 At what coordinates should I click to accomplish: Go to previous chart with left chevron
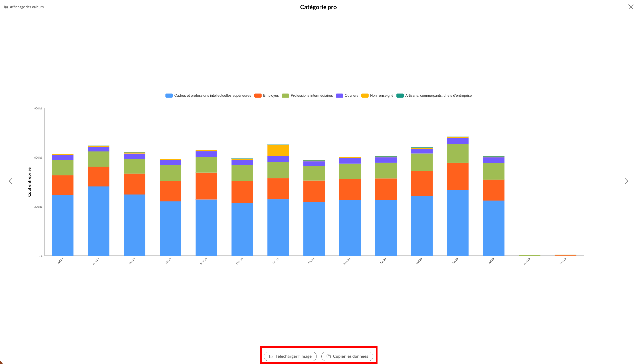pyautogui.click(x=10, y=181)
